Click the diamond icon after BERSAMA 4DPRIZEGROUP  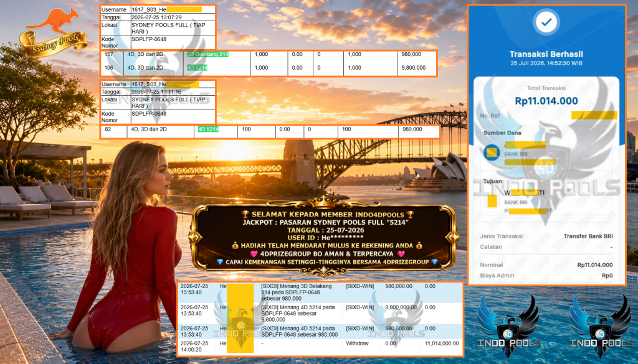(434, 262)
